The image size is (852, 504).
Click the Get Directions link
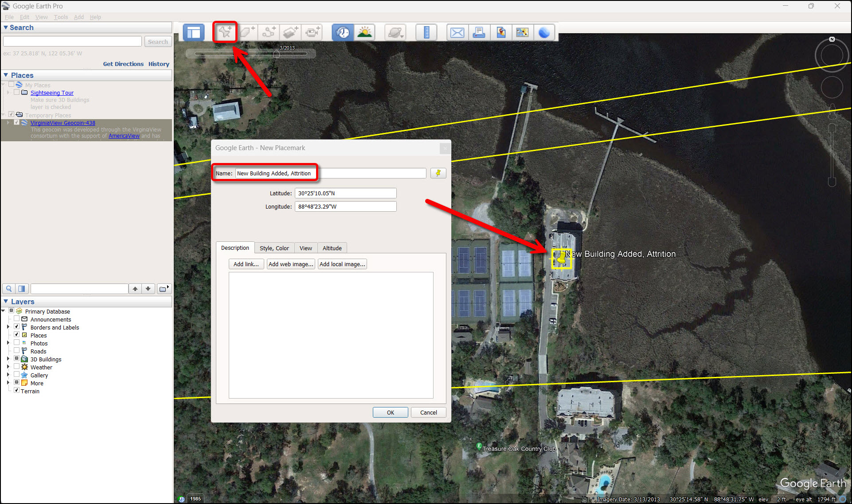click(x=123, y=64)
